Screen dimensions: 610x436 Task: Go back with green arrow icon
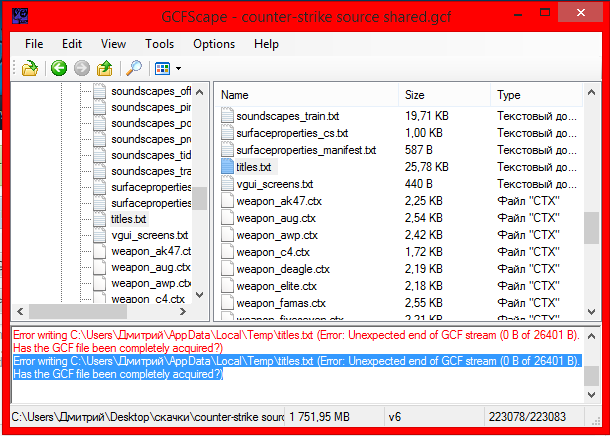[59, 68]
